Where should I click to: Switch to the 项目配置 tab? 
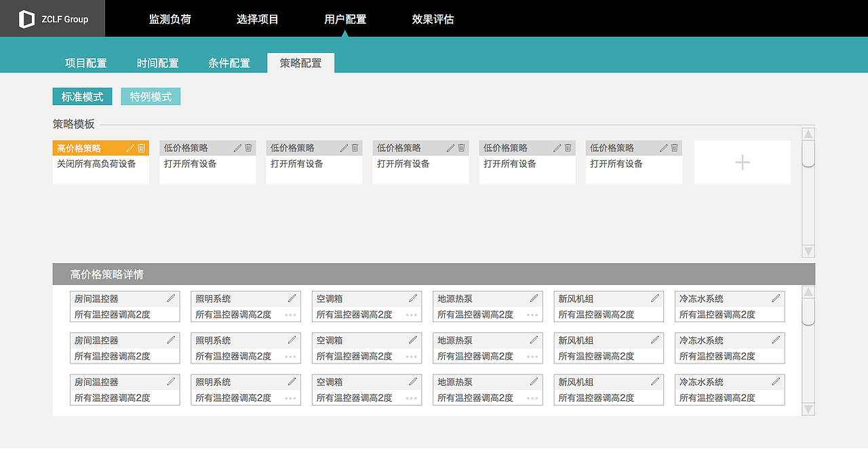pyautogui.click(x=86, y=63)
